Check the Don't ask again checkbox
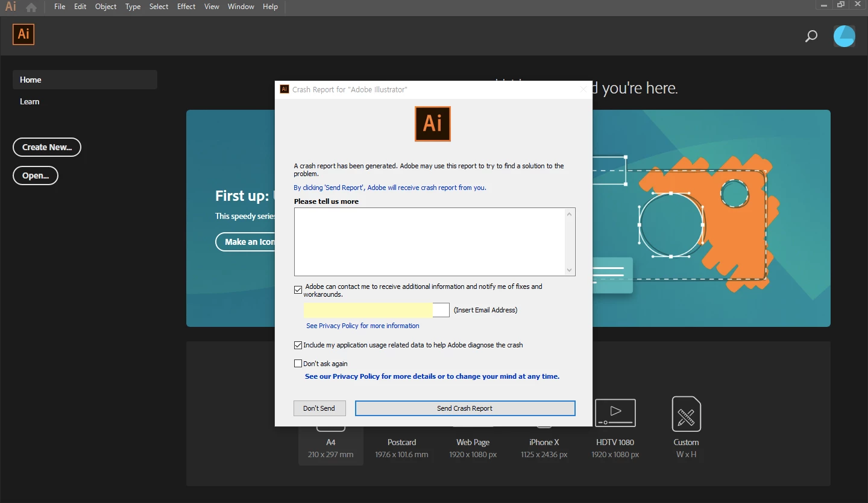868x503 pixels. tap(298, 364)
